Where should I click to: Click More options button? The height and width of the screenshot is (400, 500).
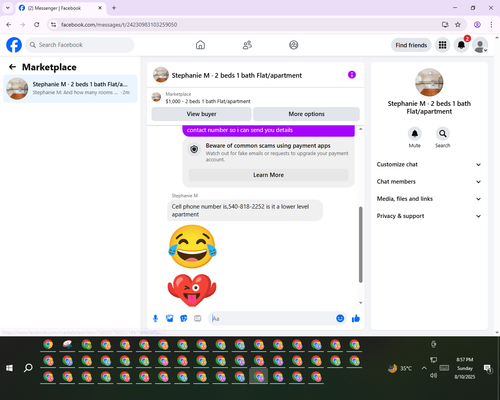(306, 114)
